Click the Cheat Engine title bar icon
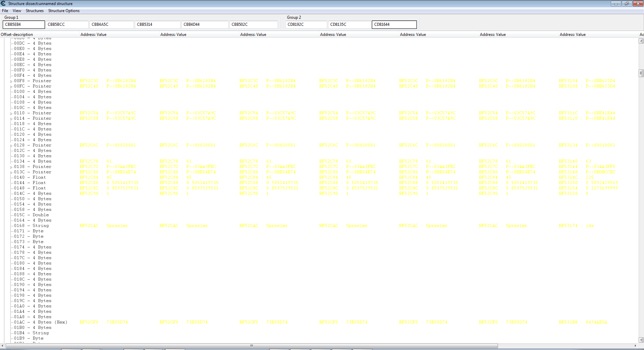This screenshot has width=644, height=350. [3, 3]
